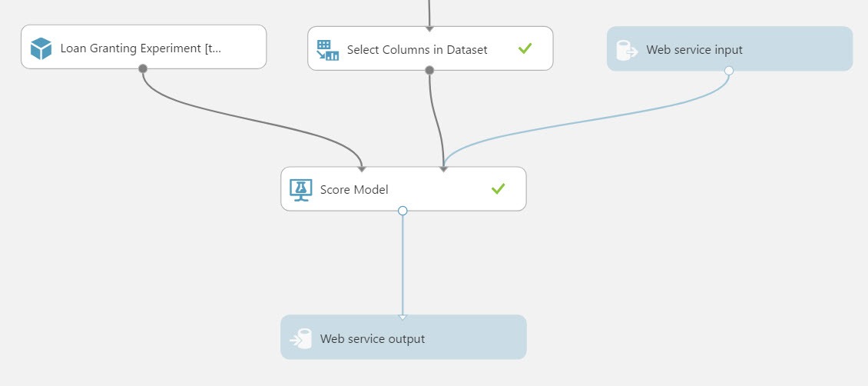Click the Loan Granting Experiment cube icon

[41, 48]
